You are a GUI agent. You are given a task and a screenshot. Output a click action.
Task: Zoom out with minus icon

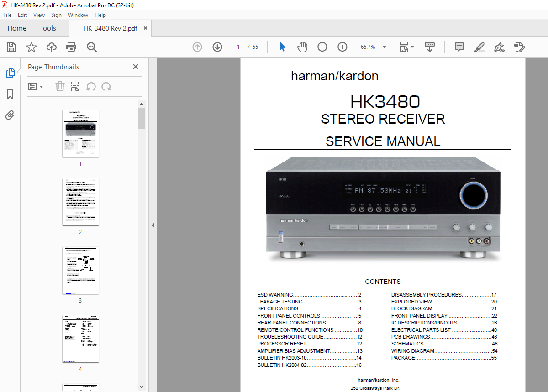click(322, 47)
